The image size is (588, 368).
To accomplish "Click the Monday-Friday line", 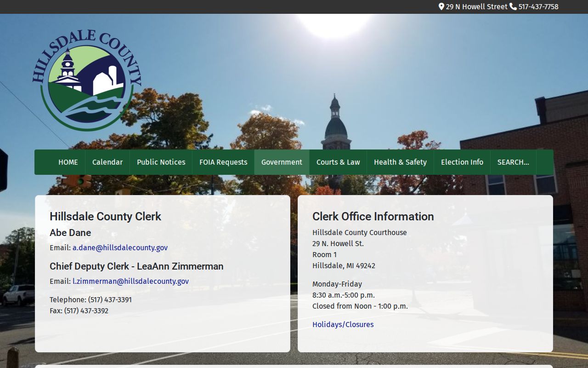I will (x=337, y=284).
